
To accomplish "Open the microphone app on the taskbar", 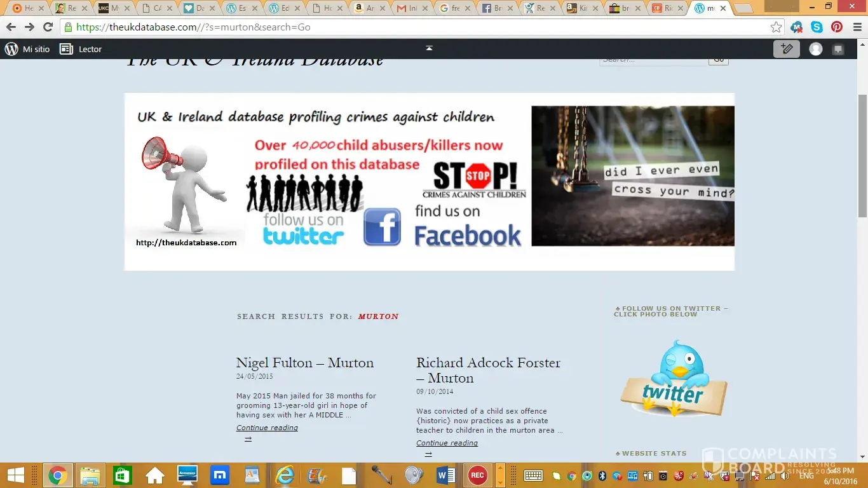I will coord(381,475).
